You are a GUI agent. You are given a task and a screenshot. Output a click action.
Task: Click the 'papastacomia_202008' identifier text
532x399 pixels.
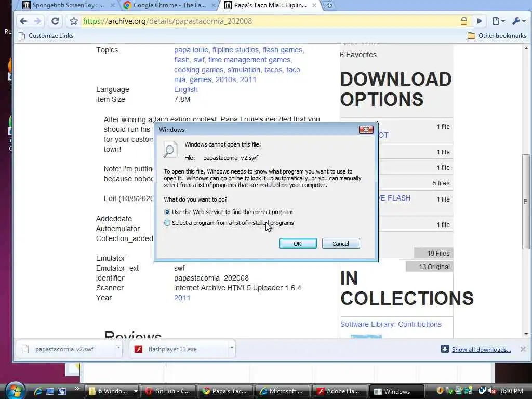[x=211, y=278]
